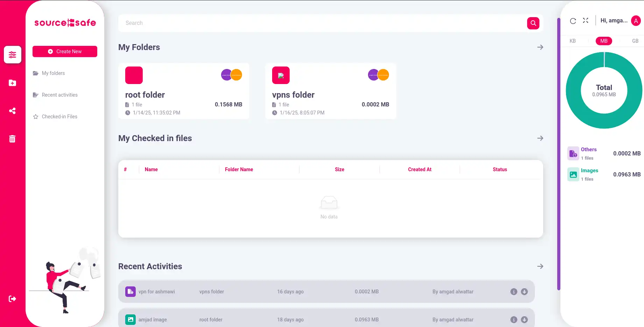644x327 pixels.
Task: Expand My Checked in files arrow
Action: click(540, 138)
